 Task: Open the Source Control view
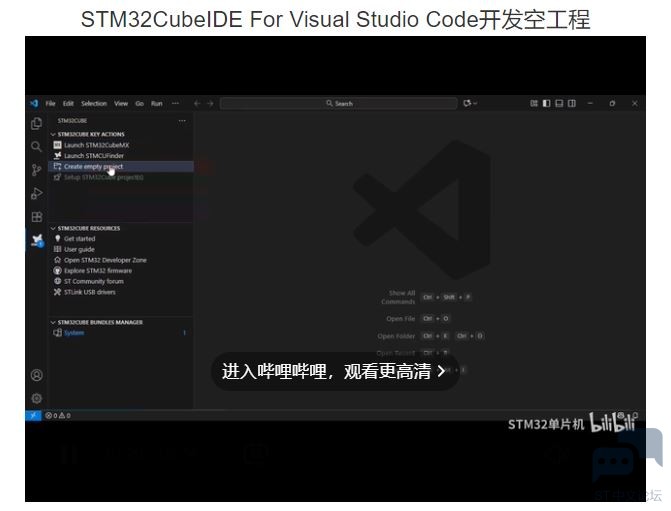(x=37, y=170)
